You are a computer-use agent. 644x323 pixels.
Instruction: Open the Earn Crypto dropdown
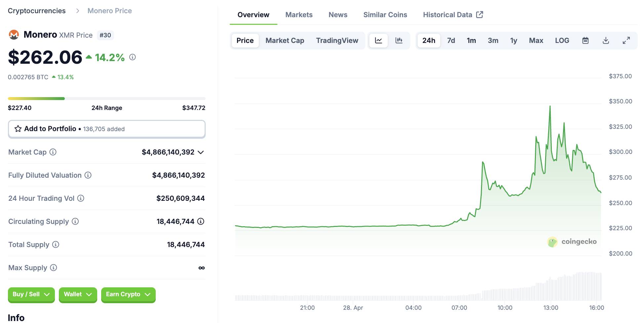(x=128, y=294)
